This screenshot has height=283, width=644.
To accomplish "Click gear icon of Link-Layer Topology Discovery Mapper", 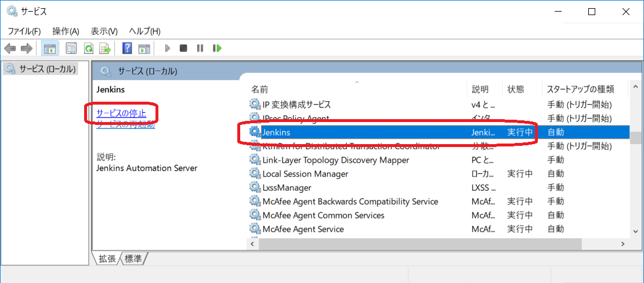I will pos(255,160).
